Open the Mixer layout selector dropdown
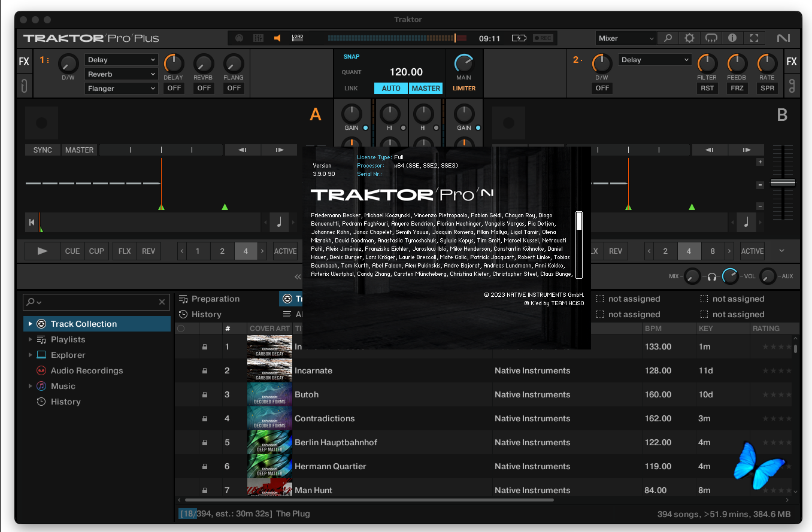Screen dimensions: 812x532 click(626, 38)
